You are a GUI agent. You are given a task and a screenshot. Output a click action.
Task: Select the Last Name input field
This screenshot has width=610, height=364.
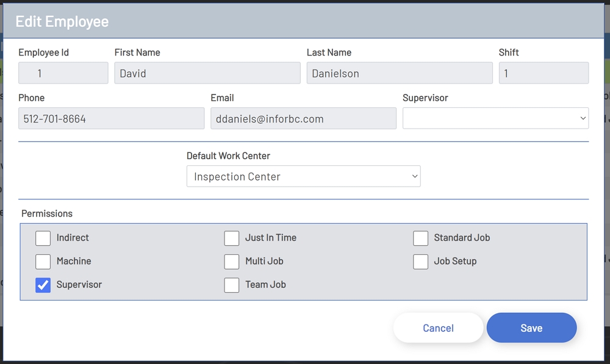pos(400,73)
